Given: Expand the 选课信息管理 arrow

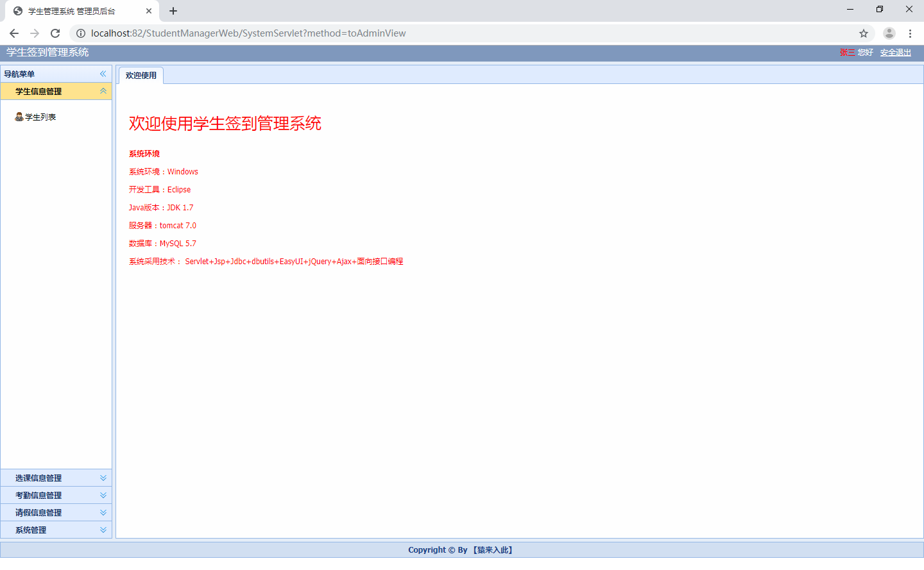Looking at the screenshot, I should point(103,478).
